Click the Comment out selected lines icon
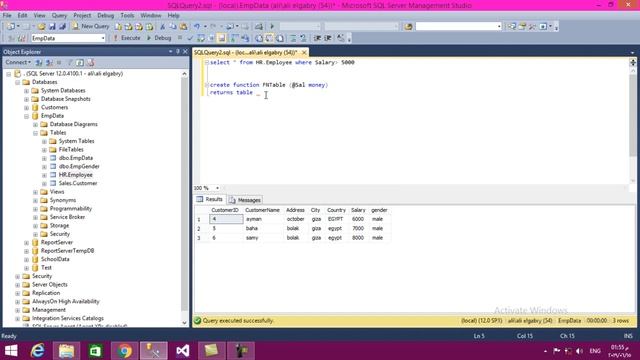 coord(293,38)
